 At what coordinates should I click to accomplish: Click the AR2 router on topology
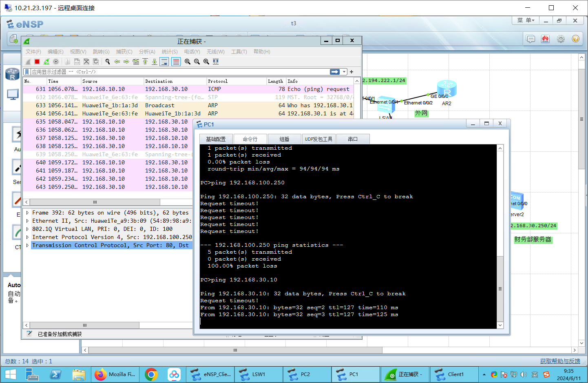(447, 89)
